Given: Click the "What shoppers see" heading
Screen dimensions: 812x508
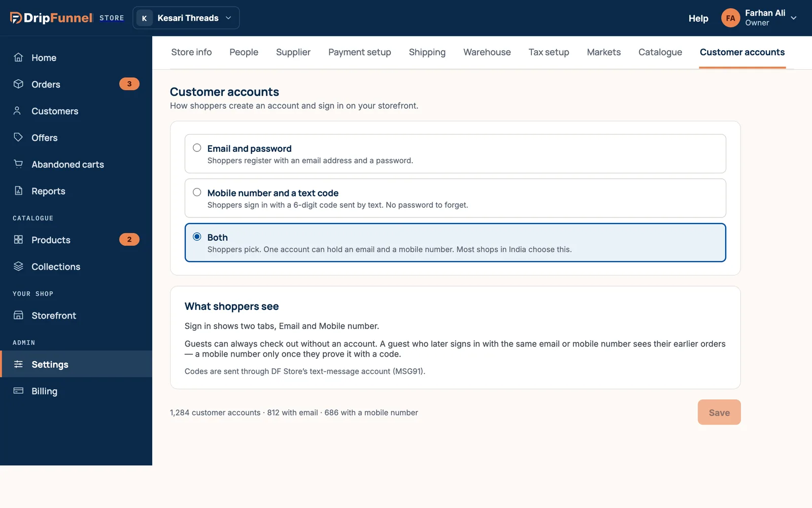Looking at the screenshot, I should (x=231, y=306).
